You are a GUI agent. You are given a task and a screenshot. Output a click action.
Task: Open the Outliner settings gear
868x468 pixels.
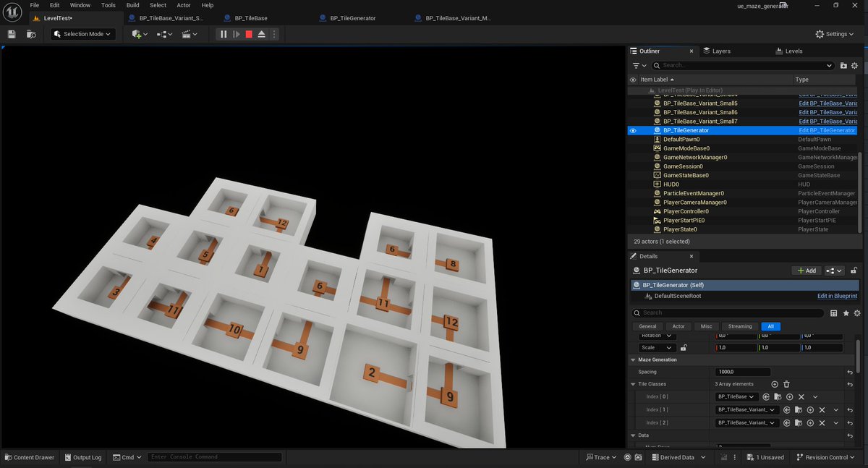[x=854, y=65]
